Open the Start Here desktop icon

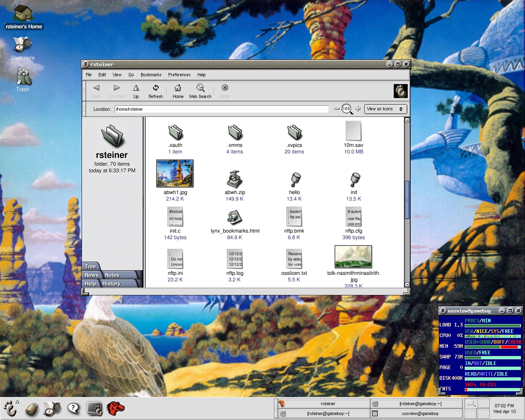pos(23,48)
